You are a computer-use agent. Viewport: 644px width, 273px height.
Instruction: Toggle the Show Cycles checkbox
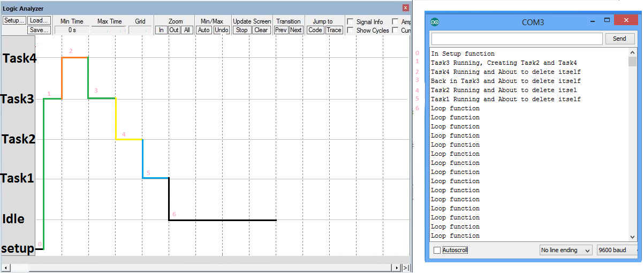coord(350,31)
